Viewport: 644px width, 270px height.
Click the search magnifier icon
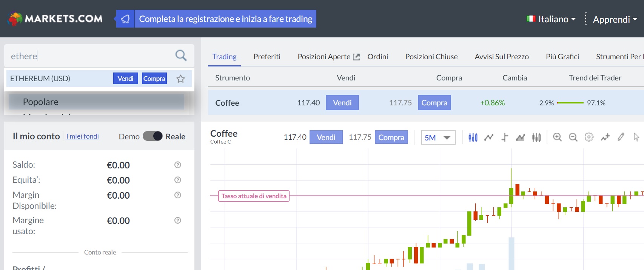point(181,56)
